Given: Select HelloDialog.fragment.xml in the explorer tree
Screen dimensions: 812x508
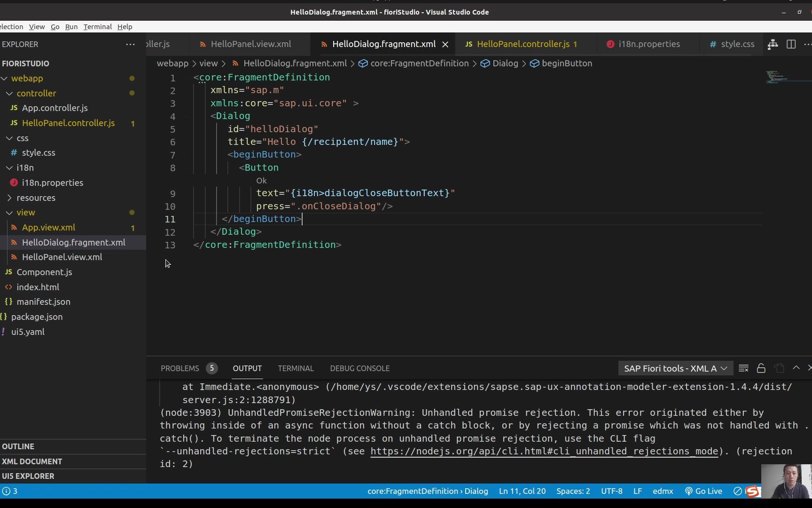Looking at the screenshot, I should (73, 243).
